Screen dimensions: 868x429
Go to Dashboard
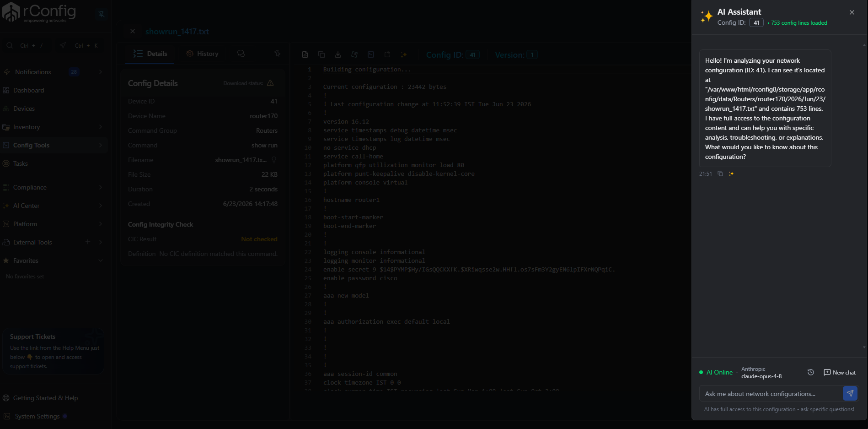point(28,90)
